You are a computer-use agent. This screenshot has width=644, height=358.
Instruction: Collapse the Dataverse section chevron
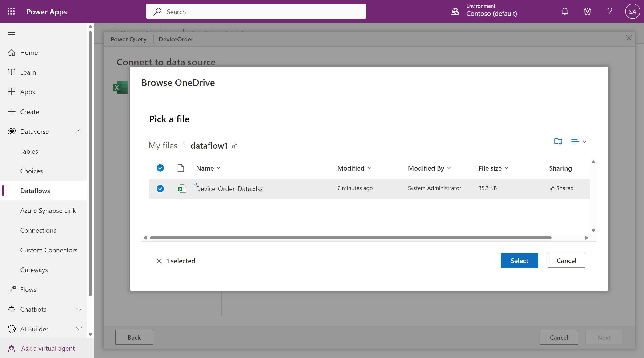(79, 131)
